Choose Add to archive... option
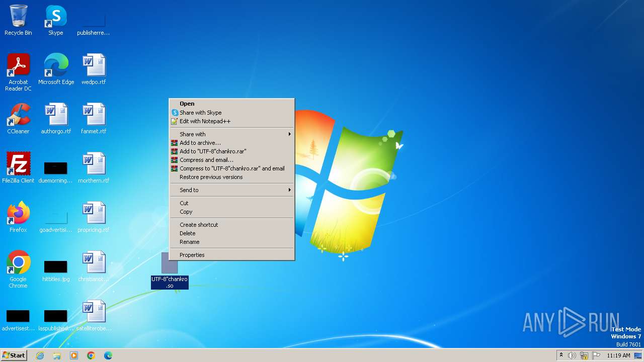The image size is (644, 362). click(231, 143)
